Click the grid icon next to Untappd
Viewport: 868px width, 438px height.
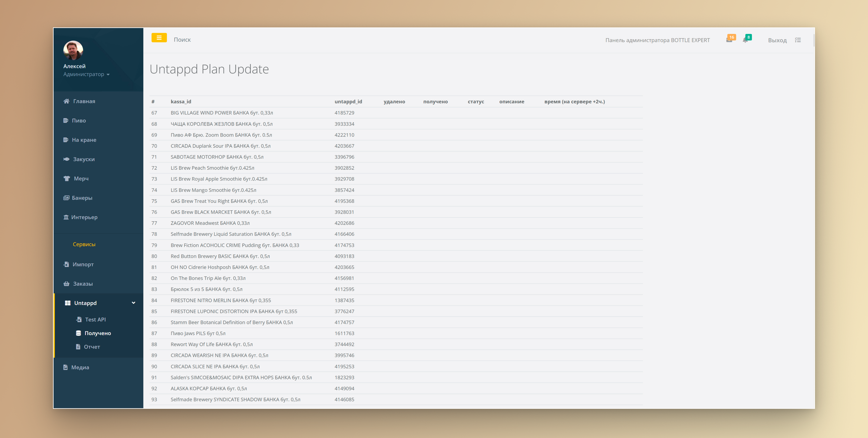click(x=68, y=303)
